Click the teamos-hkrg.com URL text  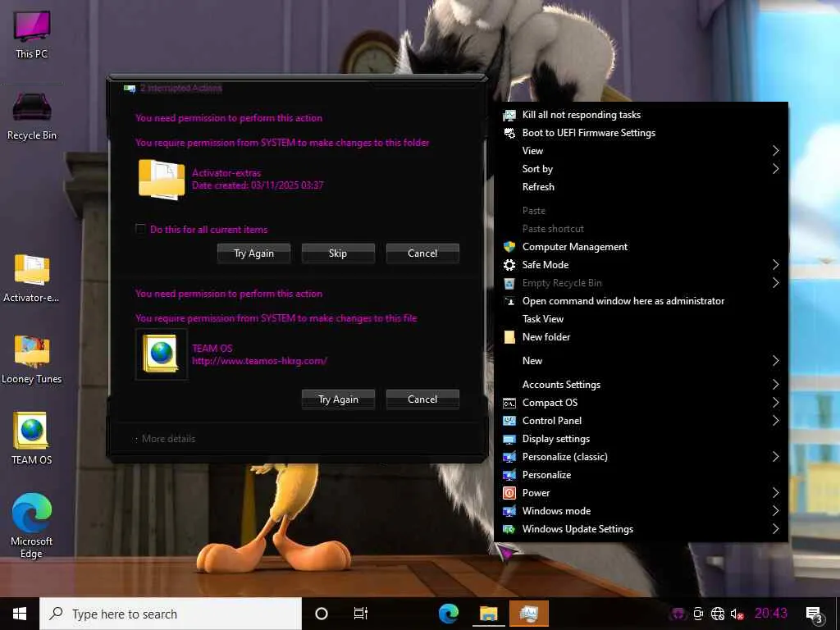(x=259, y=361)
